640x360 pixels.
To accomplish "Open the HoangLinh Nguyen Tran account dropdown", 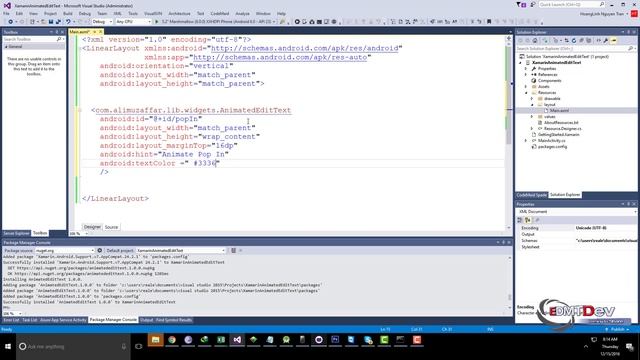I will pos(604,14).
